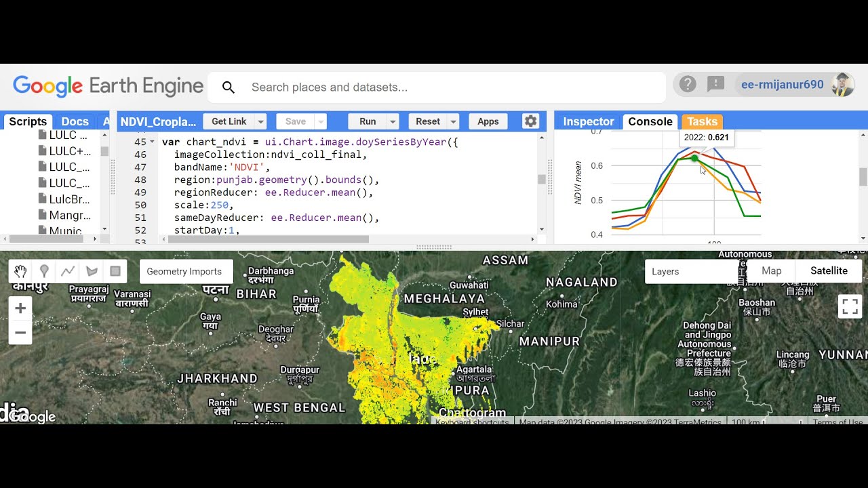Image resolution: width=868 pixels, height=488 pixels.
Task: Click line 49 regionReducer code
Action: 273,192
